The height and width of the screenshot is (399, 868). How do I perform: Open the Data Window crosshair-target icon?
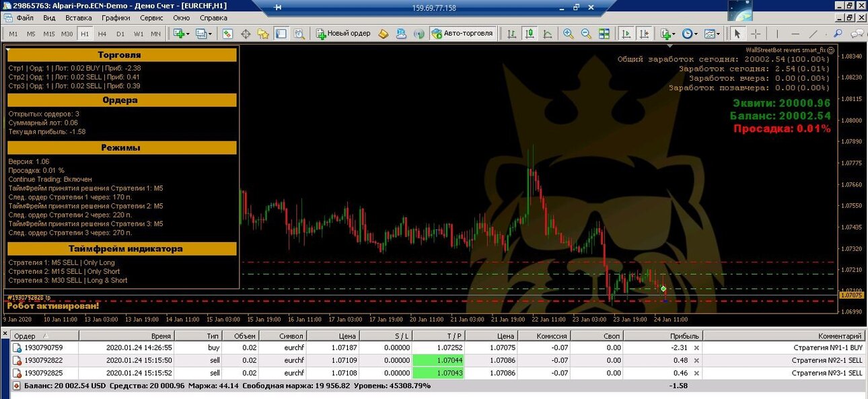(246, 34)
